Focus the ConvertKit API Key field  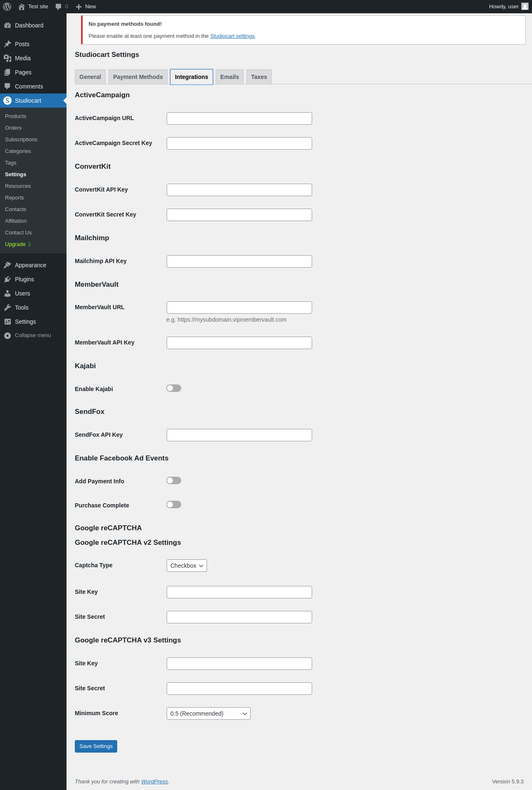239,190
